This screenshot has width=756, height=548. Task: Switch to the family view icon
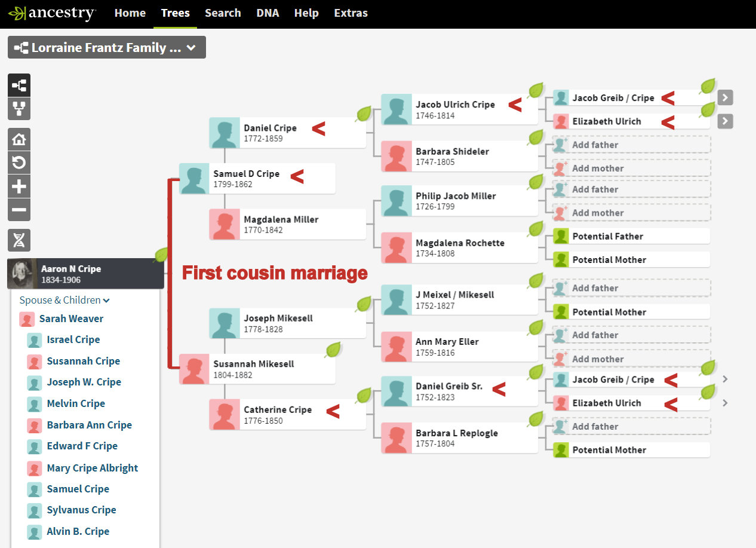click(19, 109)
